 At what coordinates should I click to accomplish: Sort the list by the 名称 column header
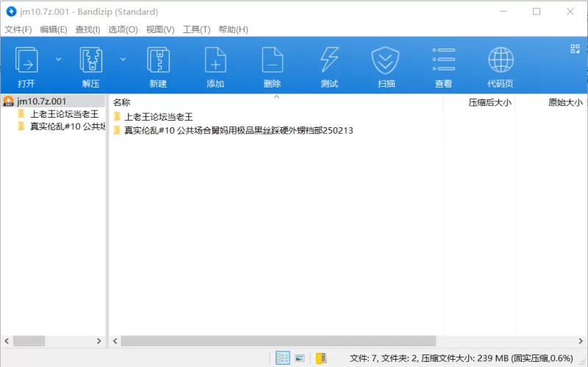(122, 103)
